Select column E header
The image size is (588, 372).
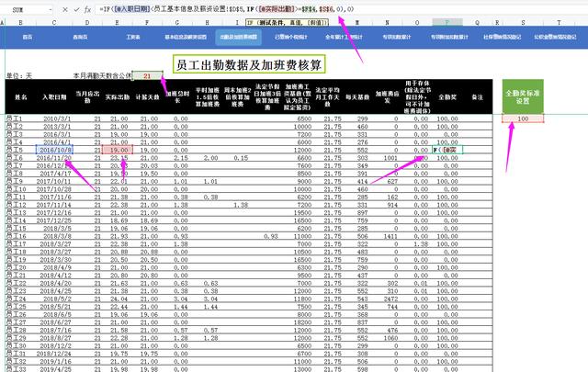[117, 22]
